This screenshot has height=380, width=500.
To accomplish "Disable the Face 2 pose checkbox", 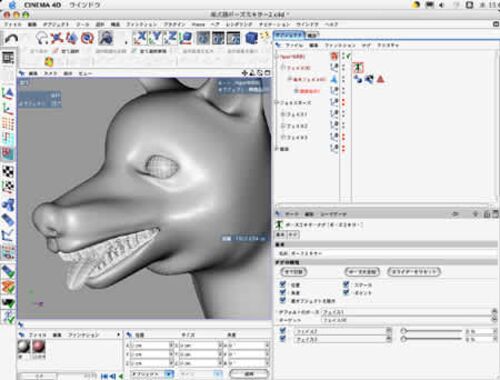I will coord(283,331).
